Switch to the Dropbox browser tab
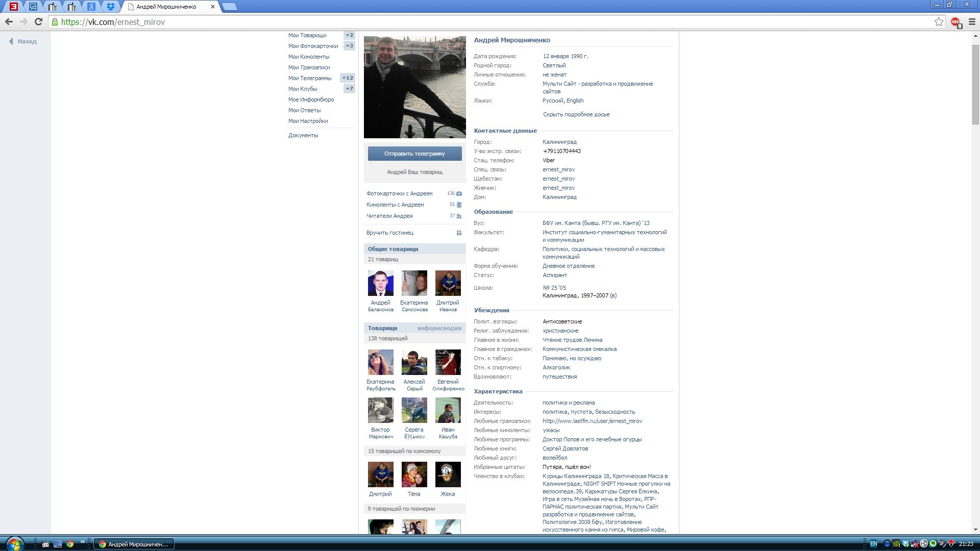980x551 pixels. (110, 7)
